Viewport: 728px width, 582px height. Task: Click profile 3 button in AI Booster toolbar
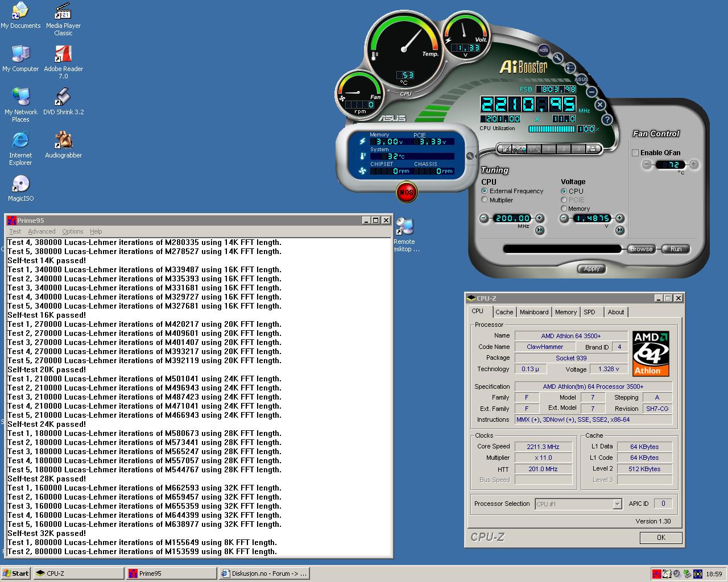click(578, 149)
